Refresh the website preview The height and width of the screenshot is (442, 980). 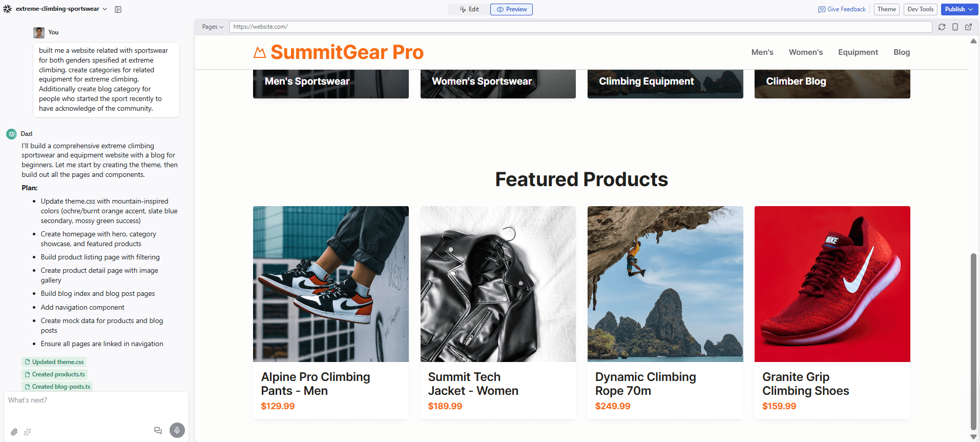pos(942,27)
